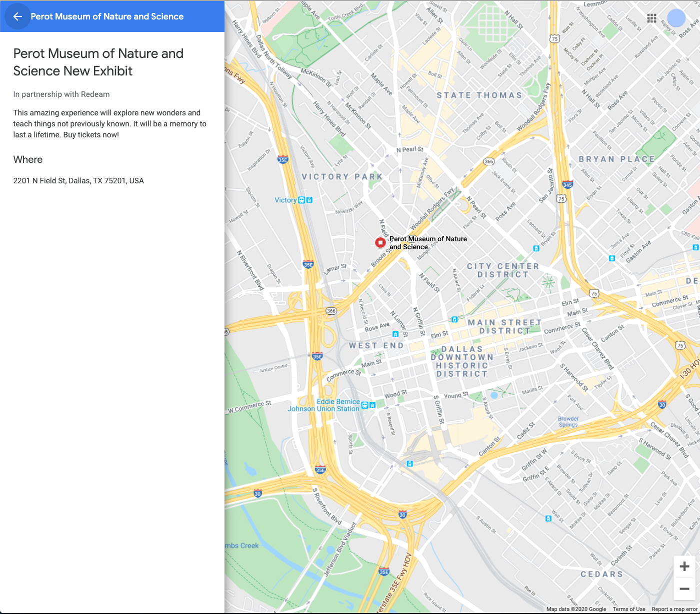This screenshot has height=614, width=700.
Task: Click the 35E shield near Jefferson Blvd Viaduct
Action: click(x=384, y=572)
